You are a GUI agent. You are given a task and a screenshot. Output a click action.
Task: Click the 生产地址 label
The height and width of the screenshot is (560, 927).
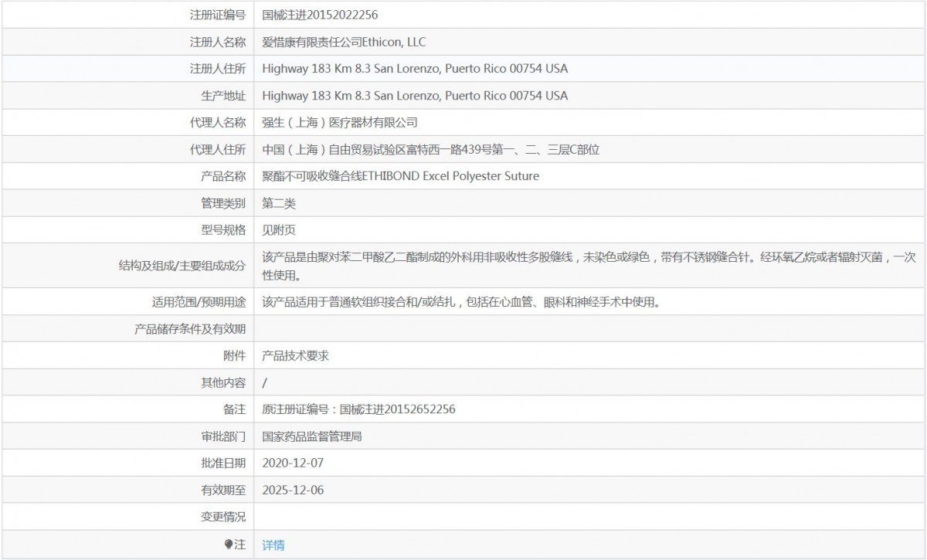(223, 96)
